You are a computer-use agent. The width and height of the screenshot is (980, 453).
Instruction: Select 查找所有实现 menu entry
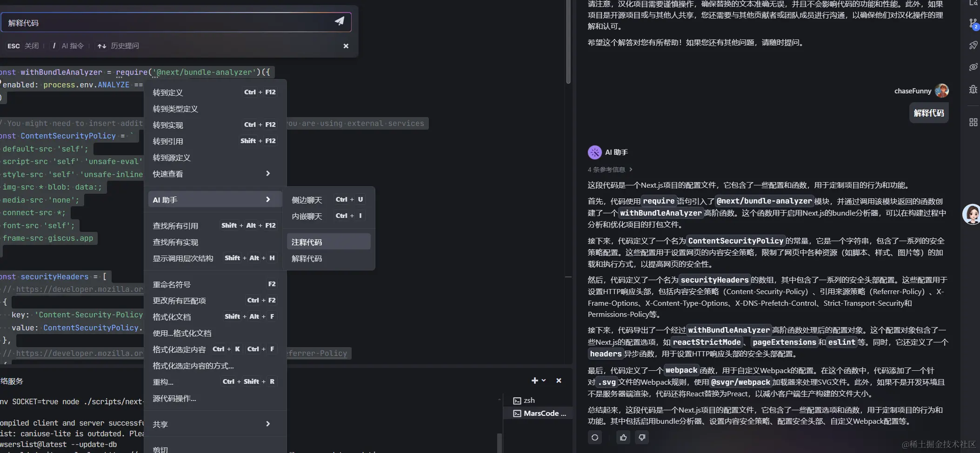(x=215, y=242)
